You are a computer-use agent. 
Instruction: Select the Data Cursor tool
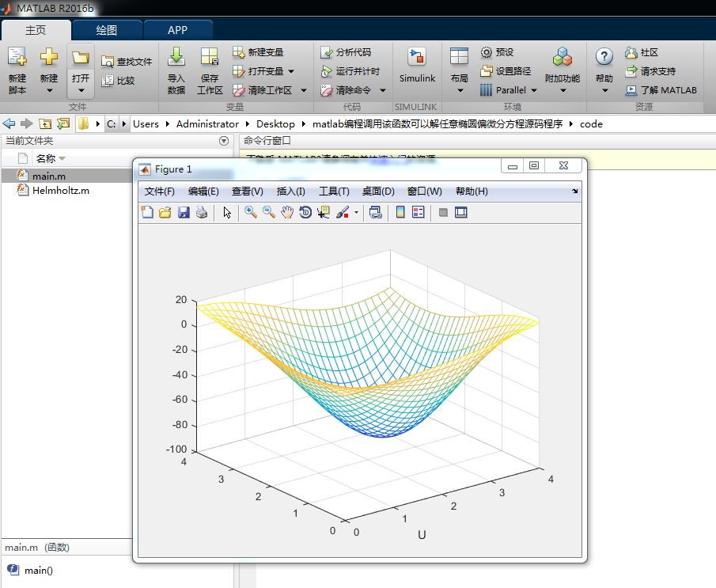[x=324, y=212]
